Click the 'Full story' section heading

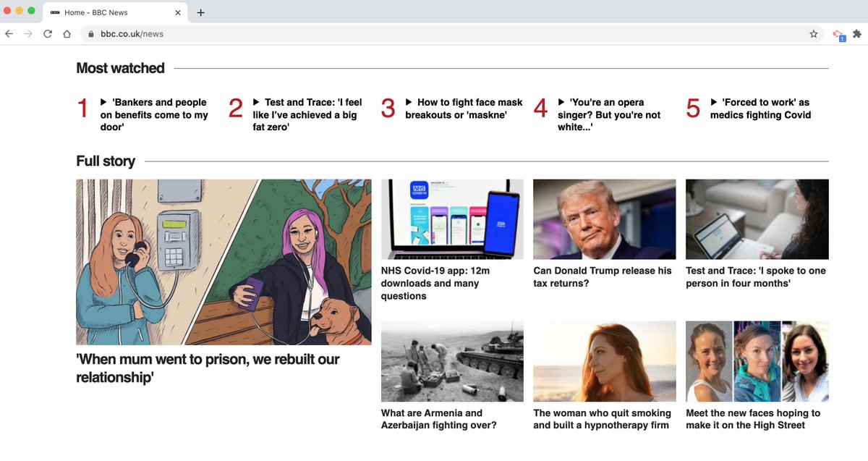tap(106, 161)
